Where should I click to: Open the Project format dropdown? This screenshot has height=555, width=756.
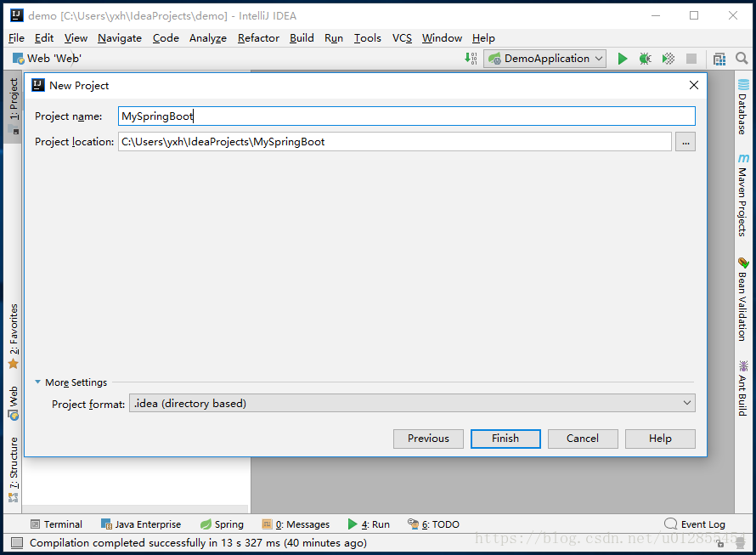click(x=412, y=403)
